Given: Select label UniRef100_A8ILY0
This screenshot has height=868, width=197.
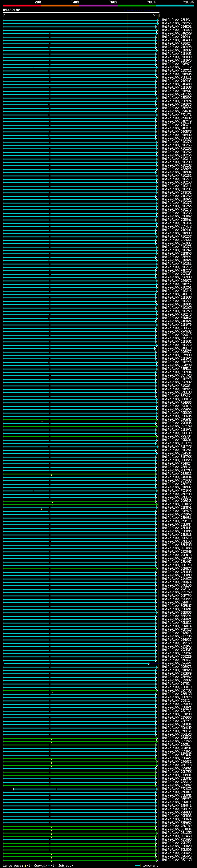Looking at the screenshot, I should click(176, 443).
